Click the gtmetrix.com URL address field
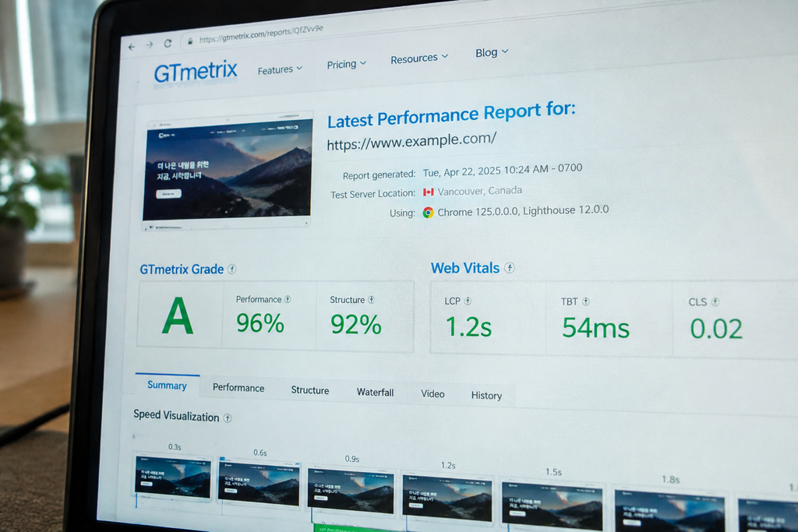798x532 pixels. coord(260,34)
